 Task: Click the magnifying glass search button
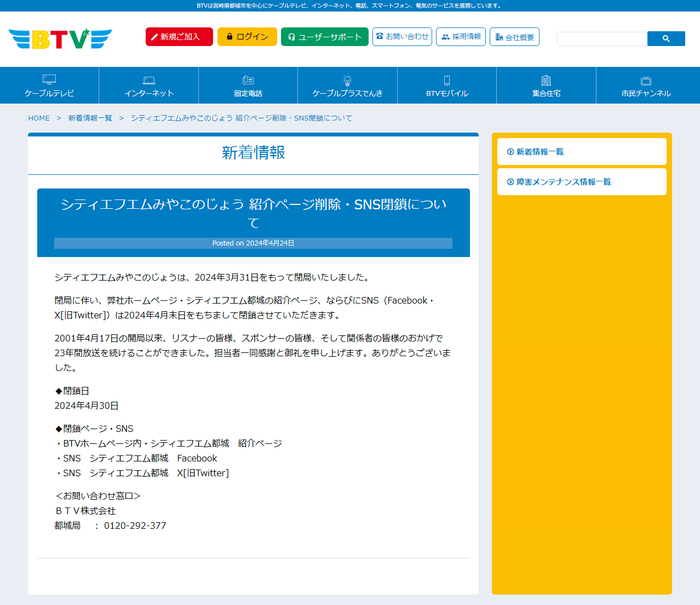[666, 38]
